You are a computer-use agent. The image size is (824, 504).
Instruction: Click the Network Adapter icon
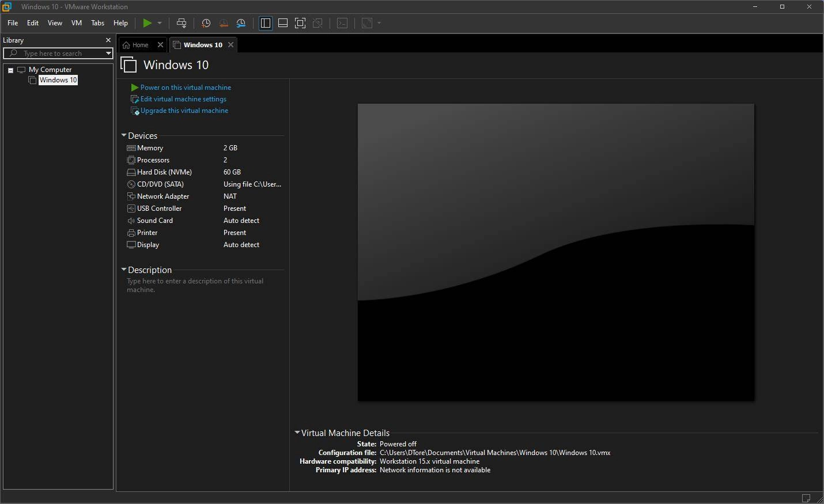pyautogui.click(x=131, y=196)
